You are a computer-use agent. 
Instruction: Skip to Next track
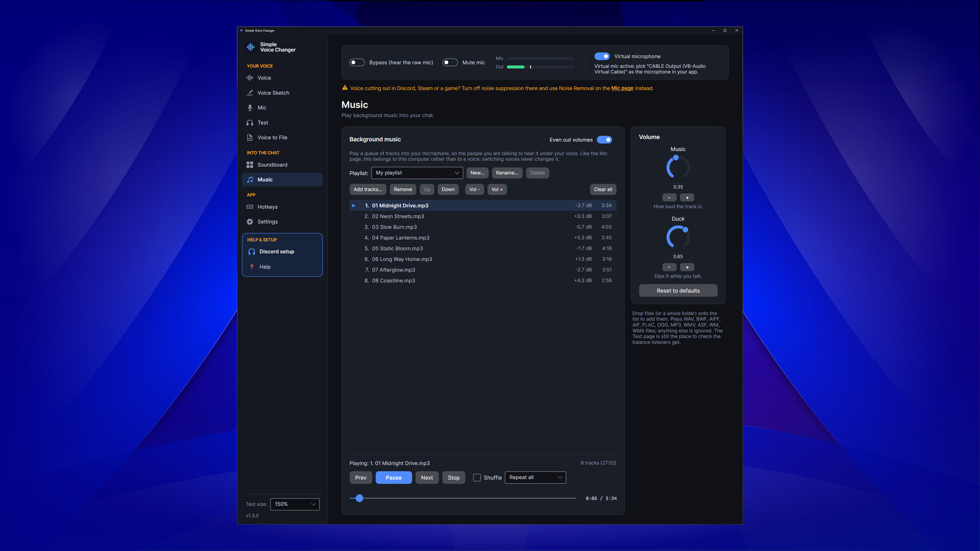pyautogui.click(x=427, y=478)
